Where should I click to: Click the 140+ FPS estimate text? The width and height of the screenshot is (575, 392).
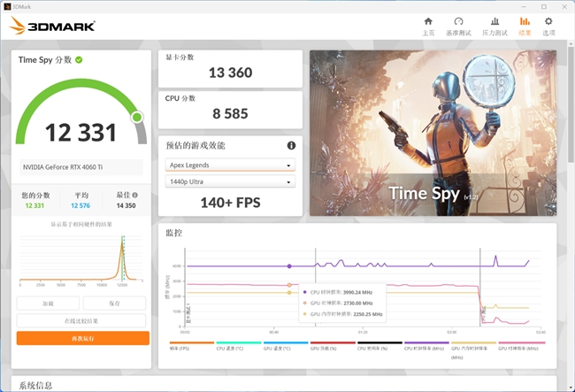coord(230,203)
